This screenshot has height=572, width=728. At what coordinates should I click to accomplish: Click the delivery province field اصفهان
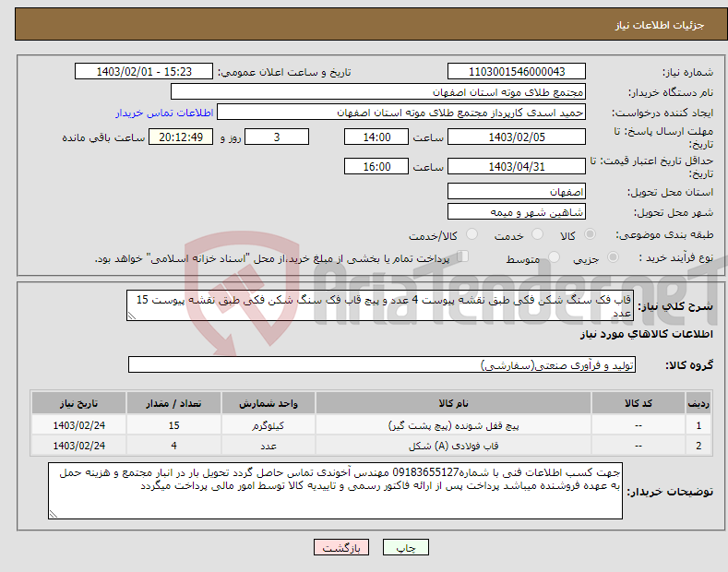[517, 191]
